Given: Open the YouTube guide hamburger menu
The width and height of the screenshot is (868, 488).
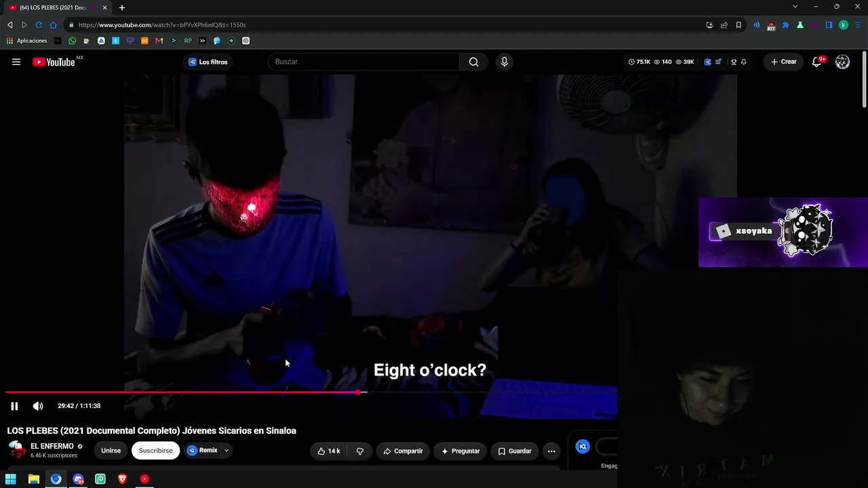Looking at the screenshot, I should click(x=16, y=62).
